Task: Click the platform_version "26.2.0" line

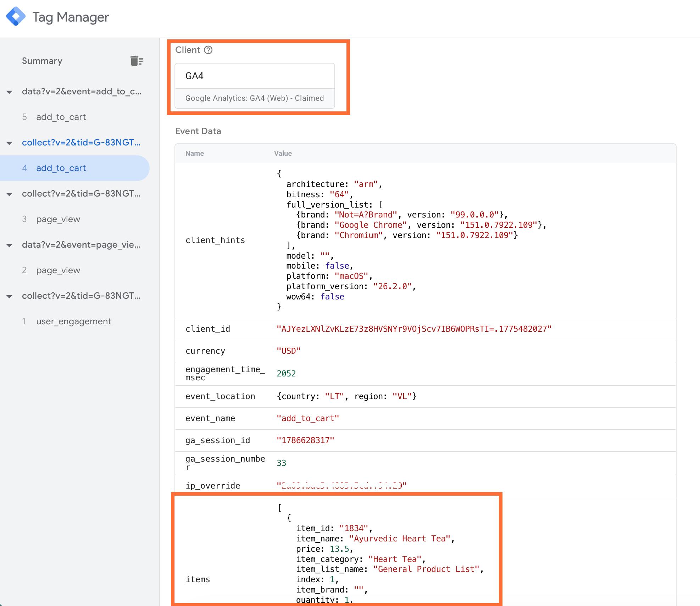Action: (x=351, y=286)
